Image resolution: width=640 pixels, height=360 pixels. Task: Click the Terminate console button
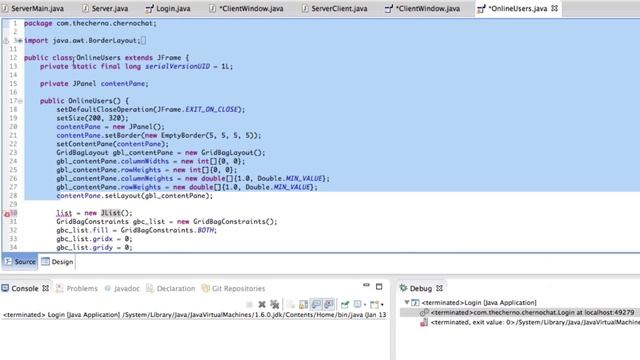pos(249,304)
